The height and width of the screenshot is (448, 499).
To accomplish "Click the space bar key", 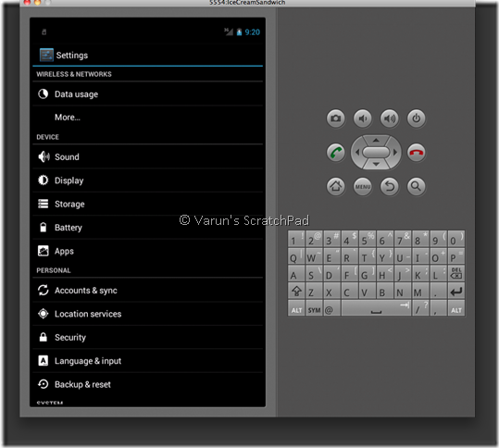I will (376, 308).
